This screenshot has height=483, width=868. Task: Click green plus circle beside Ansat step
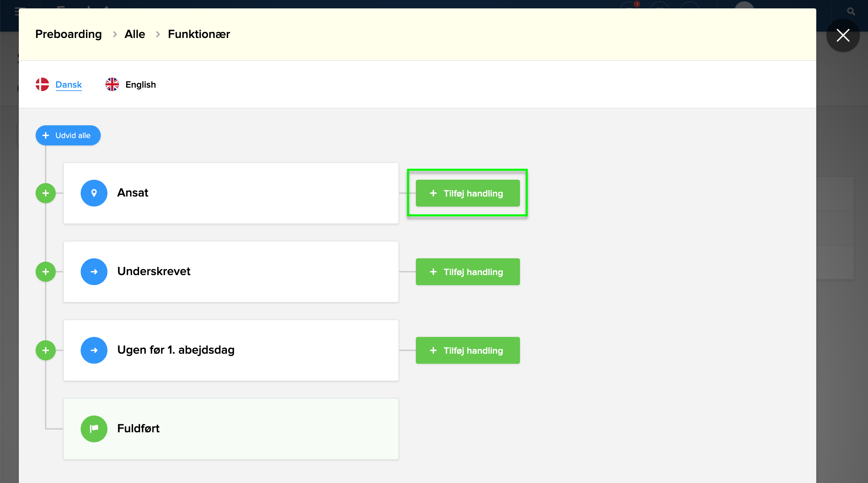[x=45, y=193]
